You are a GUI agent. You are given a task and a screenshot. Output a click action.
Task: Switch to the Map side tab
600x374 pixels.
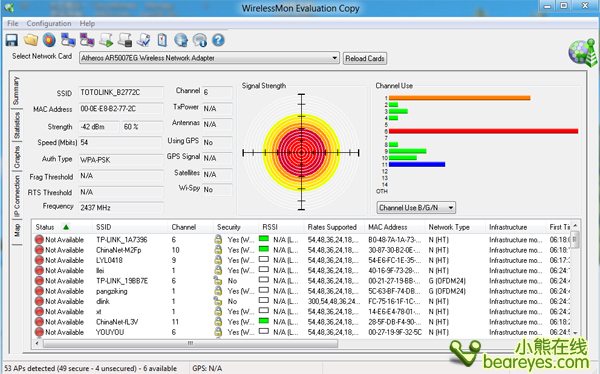[17, 231]
